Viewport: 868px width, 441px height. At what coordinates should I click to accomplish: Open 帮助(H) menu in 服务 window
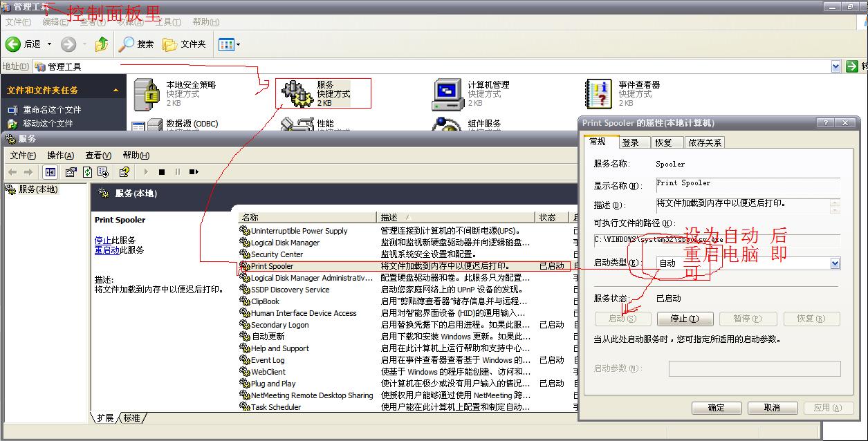coord(136,156)
